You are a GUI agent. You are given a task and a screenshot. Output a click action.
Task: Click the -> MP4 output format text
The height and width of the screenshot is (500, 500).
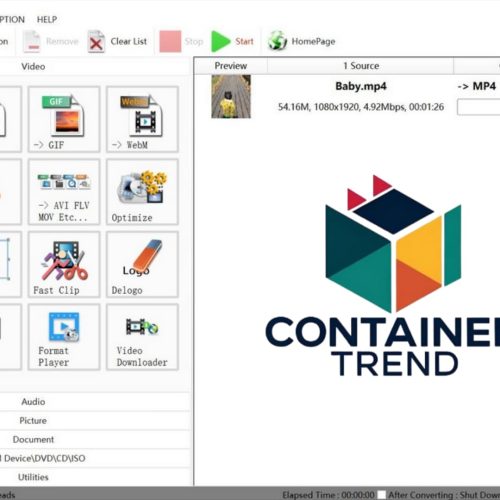[x=477, y=86]
